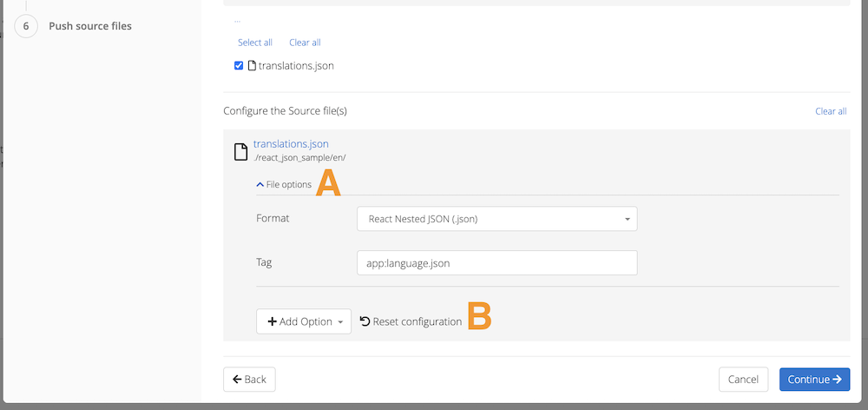Click Clear all next to Select all
This screenshot has height=410, width=868.
[x=305, y=43]
